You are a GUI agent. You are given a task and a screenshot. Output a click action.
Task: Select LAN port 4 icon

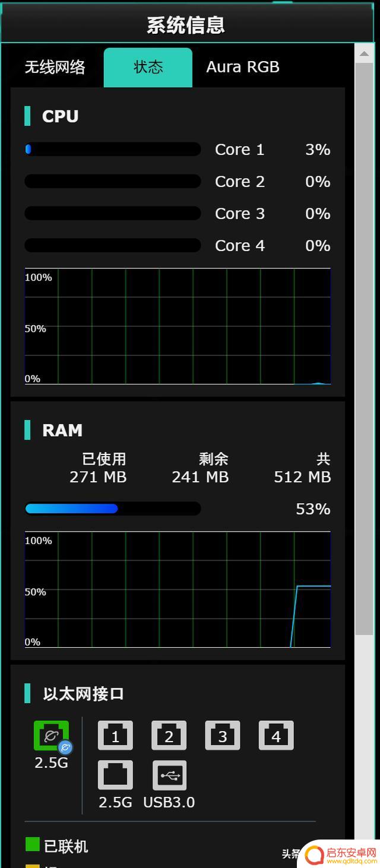276,736
